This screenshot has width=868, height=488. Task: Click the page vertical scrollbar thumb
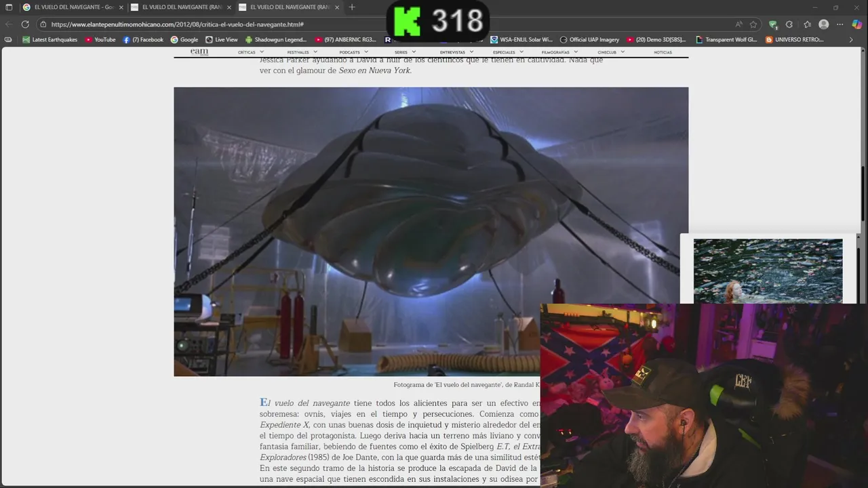pos(863,193)
